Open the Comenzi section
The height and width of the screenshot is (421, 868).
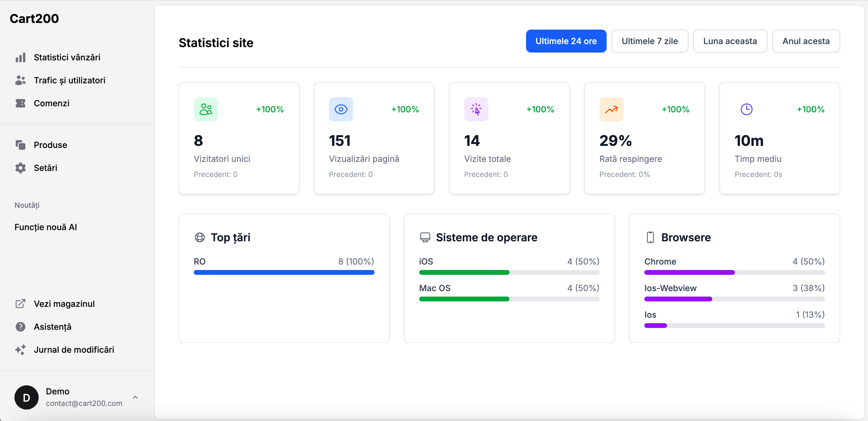pyautogui.click(x=51, y=103)
